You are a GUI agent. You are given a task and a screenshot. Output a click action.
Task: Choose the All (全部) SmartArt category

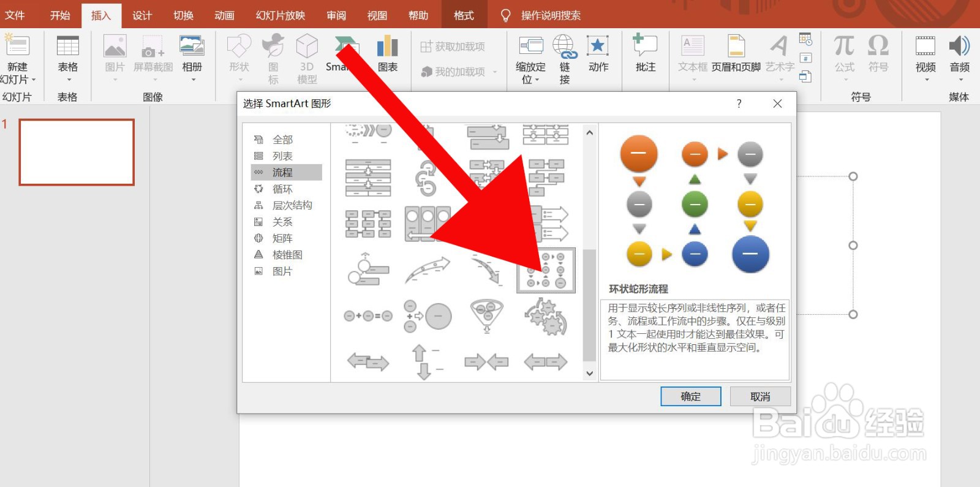pyautogui.click(x=282, y=140)
